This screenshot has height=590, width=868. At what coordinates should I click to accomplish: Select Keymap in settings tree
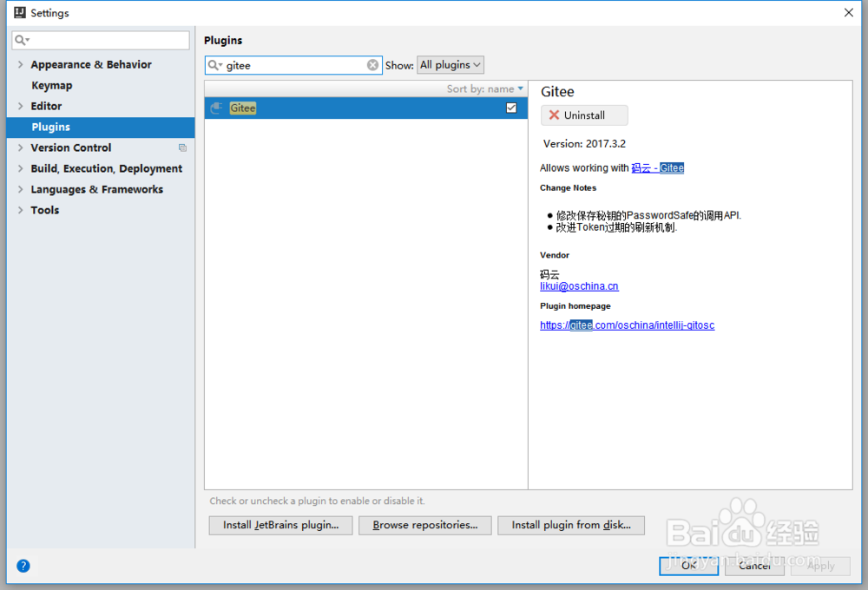51,85
